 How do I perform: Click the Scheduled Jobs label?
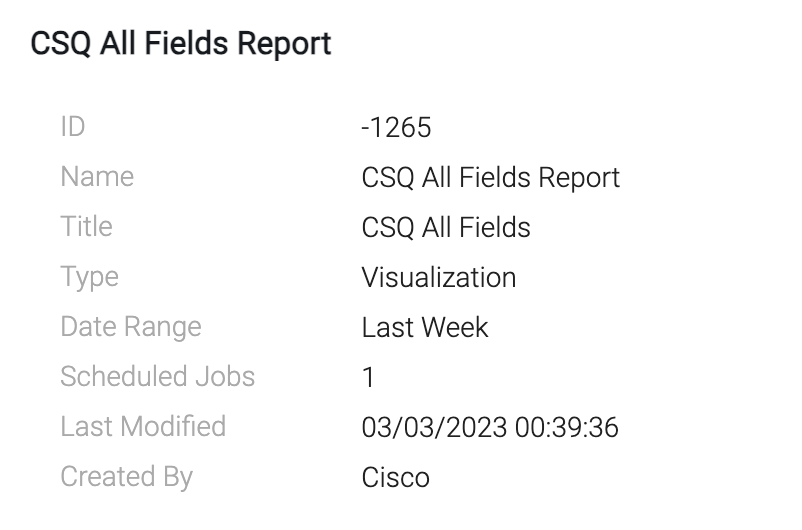coord(157,377)
